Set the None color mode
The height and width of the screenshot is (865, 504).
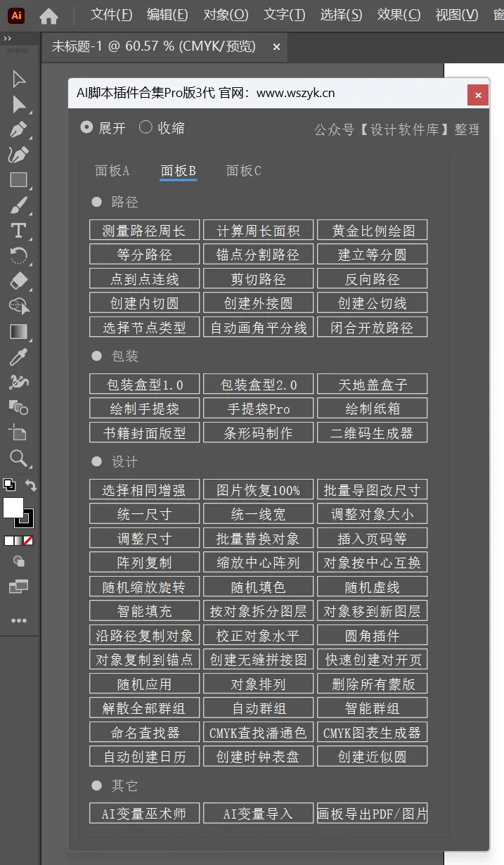[28, 541]
